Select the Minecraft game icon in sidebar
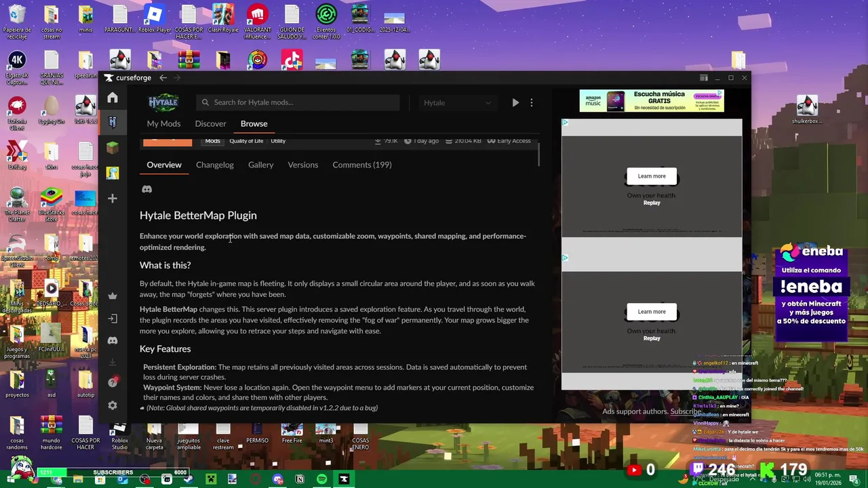 113,147
